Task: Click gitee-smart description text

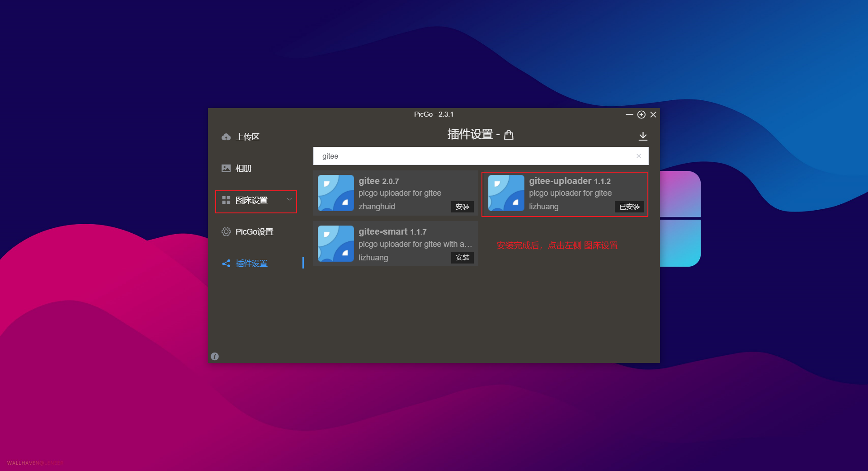Action: pos(415,244)
